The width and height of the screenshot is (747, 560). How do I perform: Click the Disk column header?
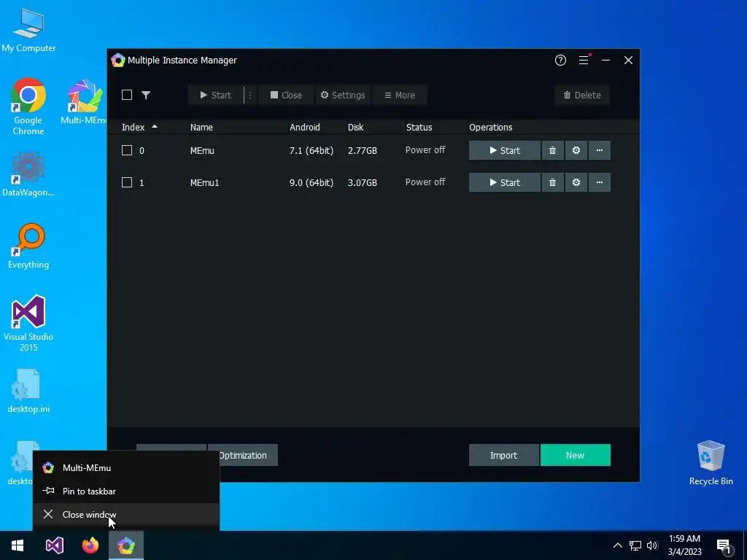(355, 127)
